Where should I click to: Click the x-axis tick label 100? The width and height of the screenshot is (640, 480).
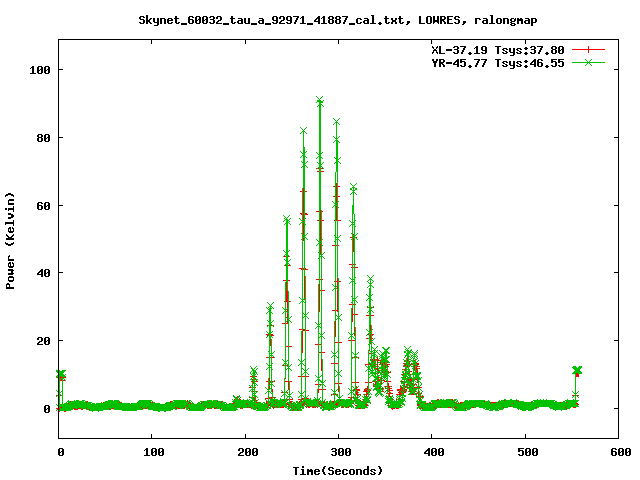[154, 452]
